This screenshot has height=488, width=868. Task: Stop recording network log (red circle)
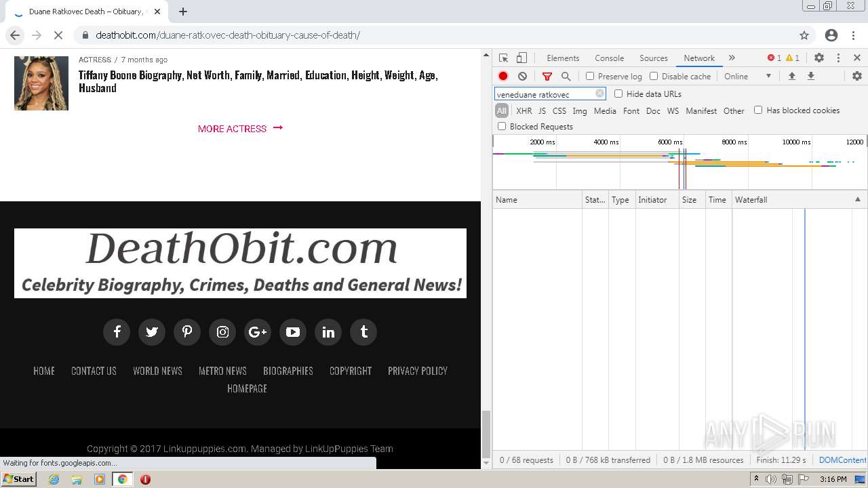click(503, 77)
